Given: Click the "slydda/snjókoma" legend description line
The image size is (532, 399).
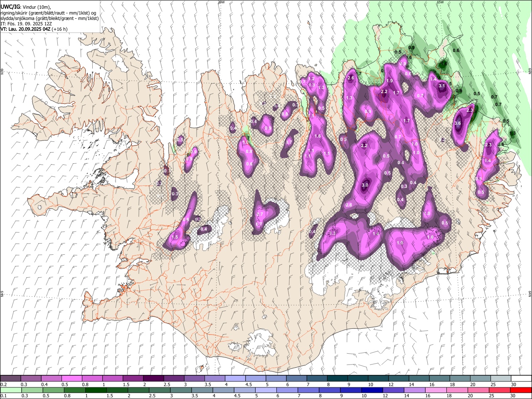Looking at the screenshot, I should pos(49,18).
